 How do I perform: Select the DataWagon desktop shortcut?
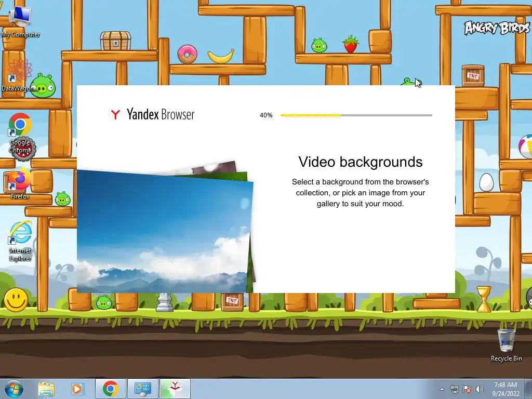pyautogui.click(x=19, y=75)
